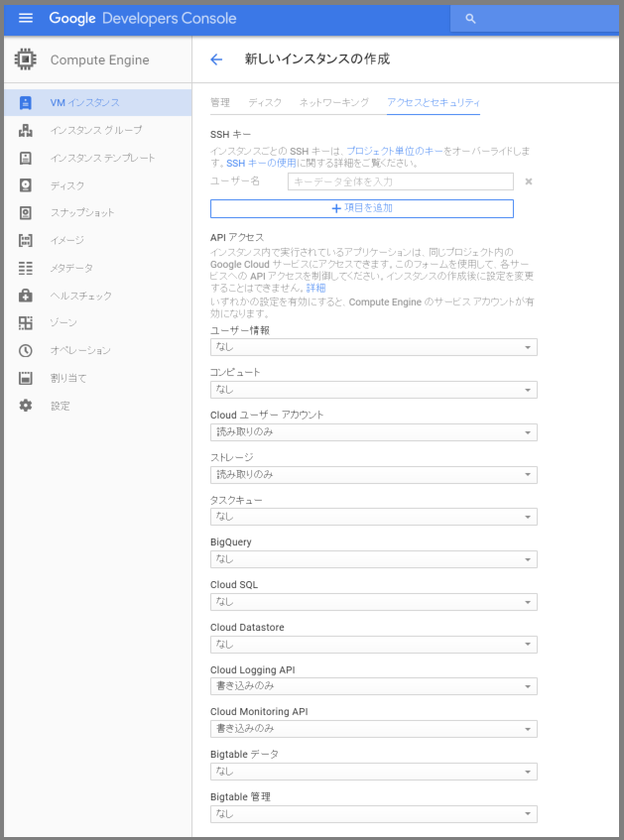Screen dimensions: 624x840
Task: Click the メタデータ sidebar icon
Action: pyautogui.click(x=25, y=268)
